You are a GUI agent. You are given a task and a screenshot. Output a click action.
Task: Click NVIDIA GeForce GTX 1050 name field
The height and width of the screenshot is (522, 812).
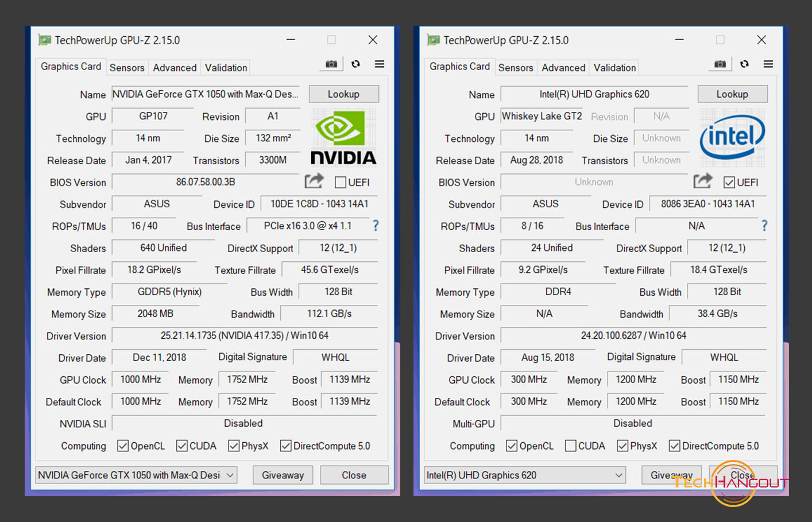click(x=206, y=94)
